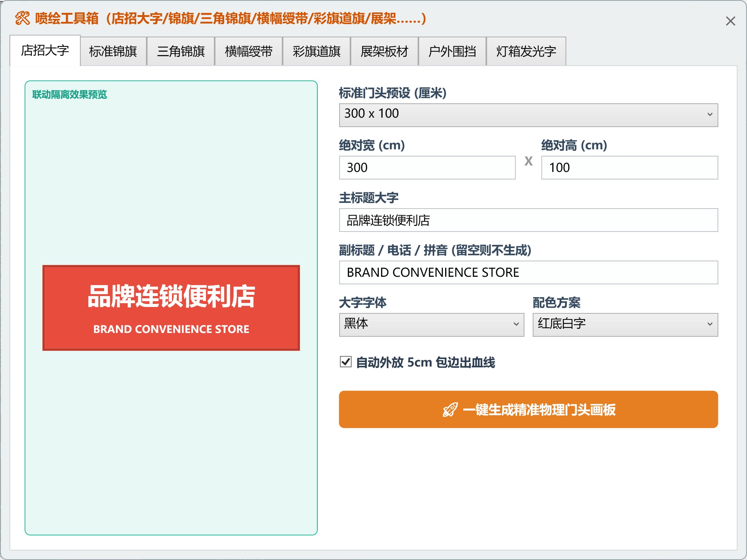Select the 店招大字 tab
The height and width of the screenshot is (560, 747).
[x=45, y=51]
